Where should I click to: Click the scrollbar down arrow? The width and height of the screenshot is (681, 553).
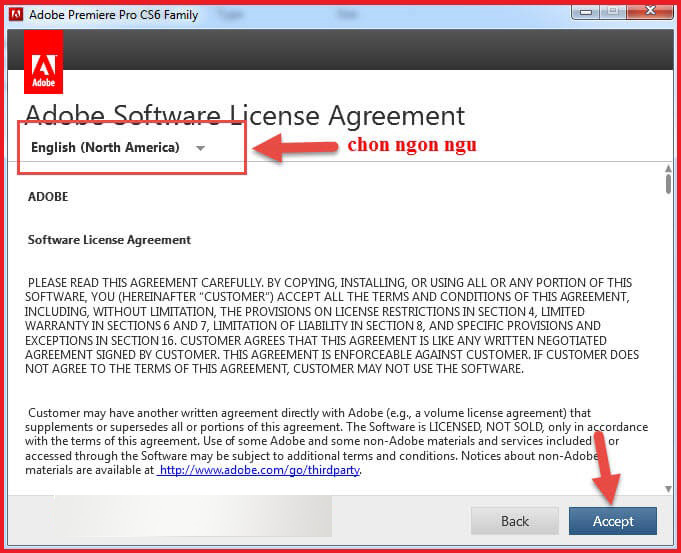click(x=668, y=489)
